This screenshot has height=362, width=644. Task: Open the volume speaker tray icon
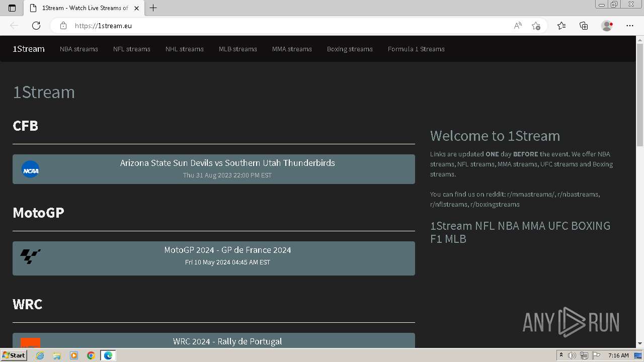tap(572, 355)
